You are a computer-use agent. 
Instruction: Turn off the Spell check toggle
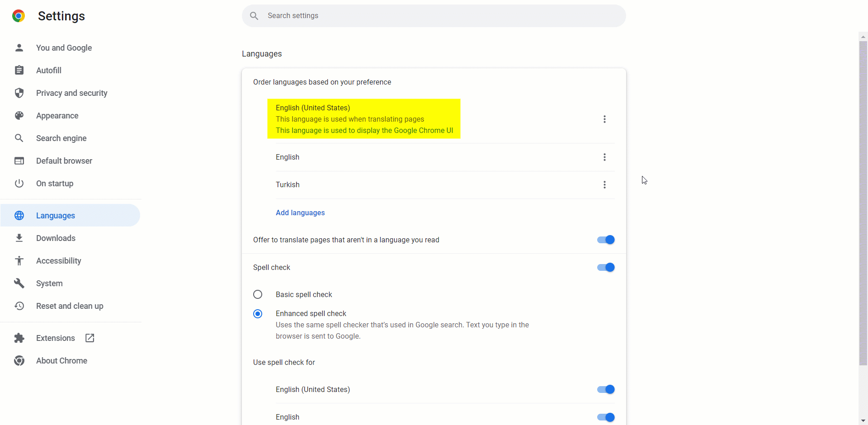point(606,267)
